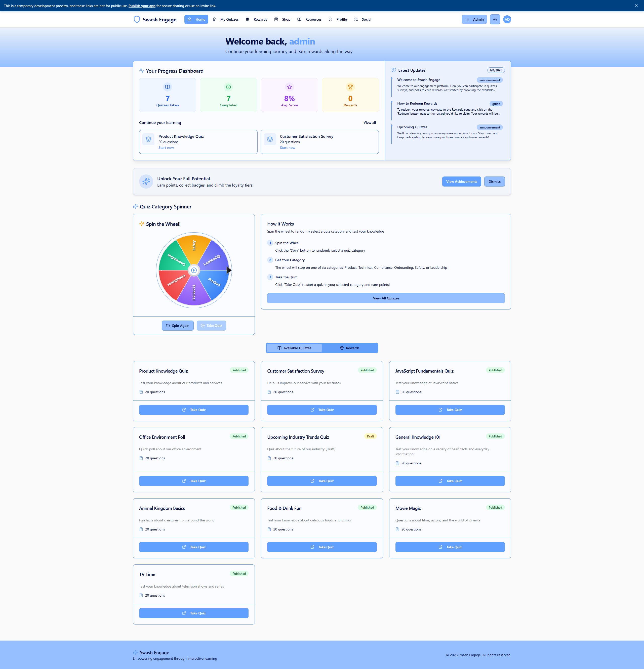
Task: Open My Quizzes in navigation
Action: click(x=226, y=19)
